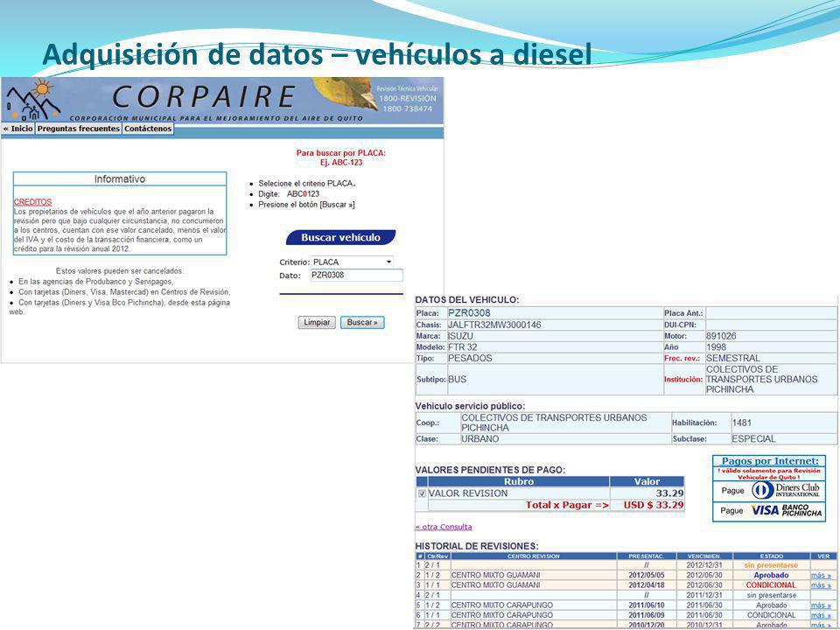Viewport: 840px width, 630px height.
Task: Open más » for the CONDICIONAL 2012/04/18 row
Action: (x=821, y=585)
